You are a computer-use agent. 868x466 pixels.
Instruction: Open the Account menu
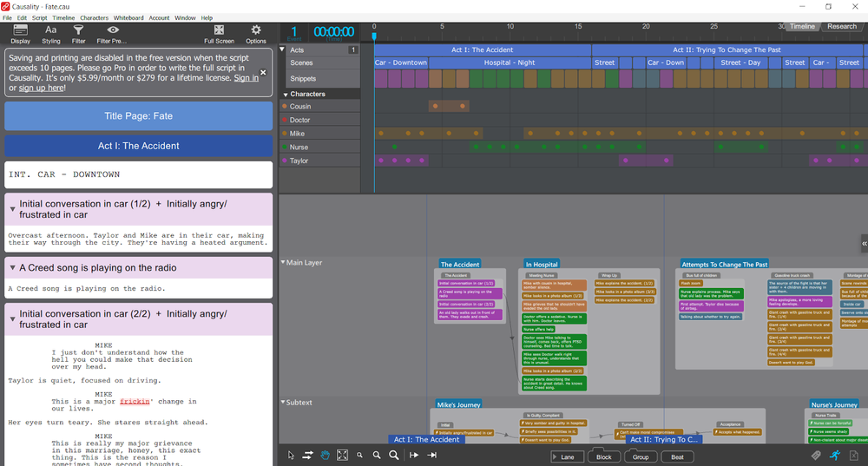coord(159,17)
